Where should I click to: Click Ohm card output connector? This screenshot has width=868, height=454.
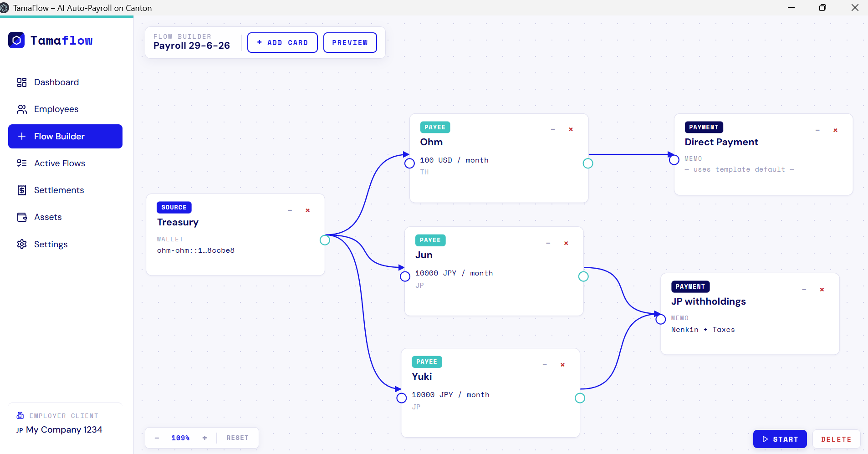coord(588,163)
